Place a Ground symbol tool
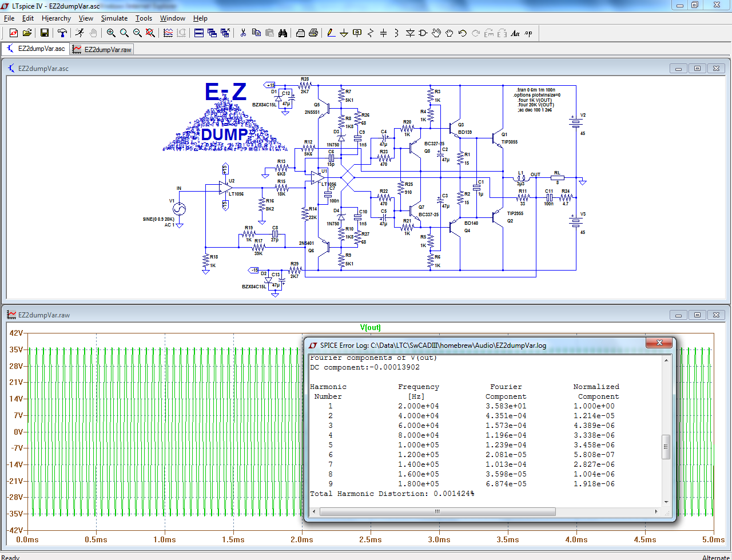Screen dimensions: 732x560 pyautogui.click(x=344, y=33)
